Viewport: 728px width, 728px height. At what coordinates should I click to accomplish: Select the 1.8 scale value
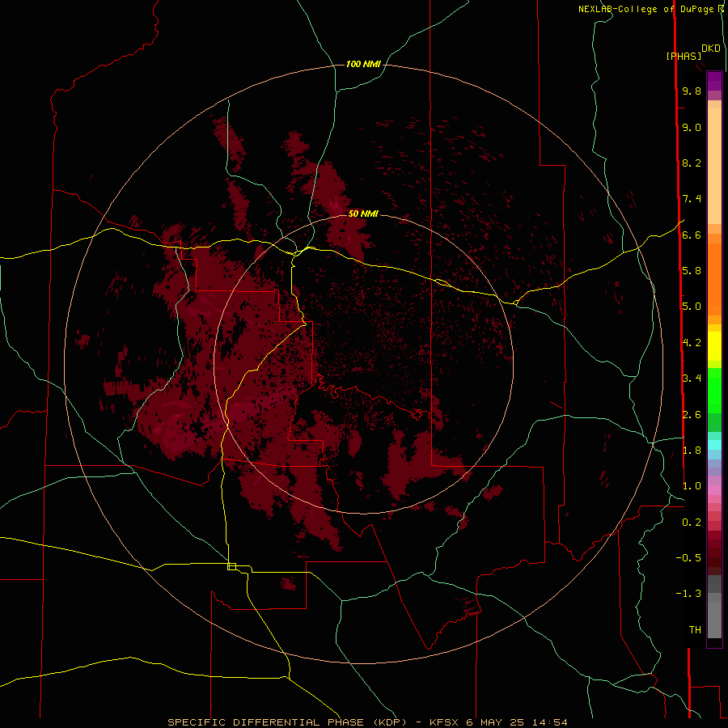coord(692,450)
